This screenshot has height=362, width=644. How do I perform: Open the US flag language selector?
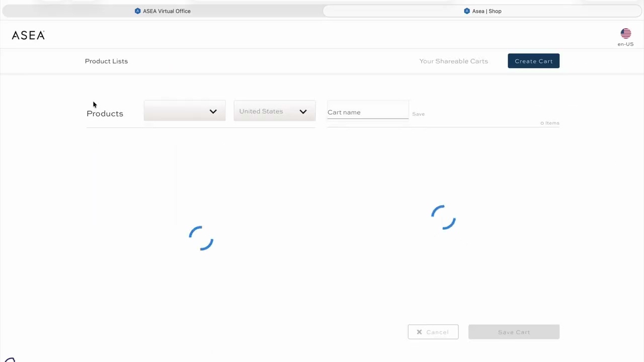tap(626, 33)
